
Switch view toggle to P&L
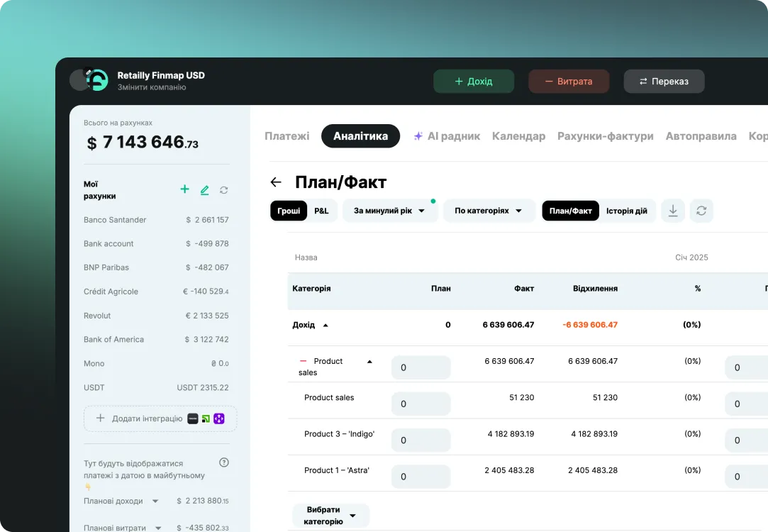tap(321, 211)
